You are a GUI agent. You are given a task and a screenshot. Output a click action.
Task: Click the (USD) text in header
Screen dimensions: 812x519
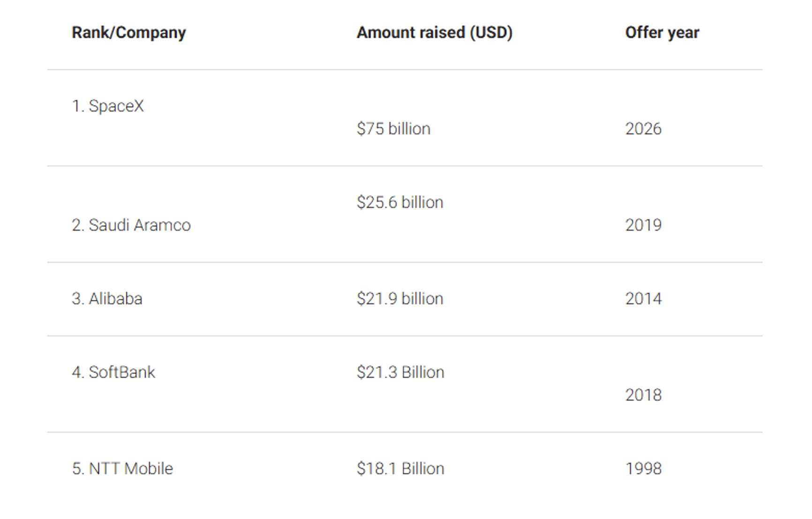pos(491,33)
